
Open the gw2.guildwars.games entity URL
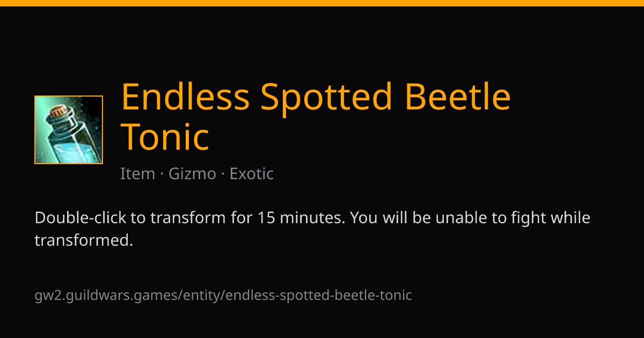(223, 295)
